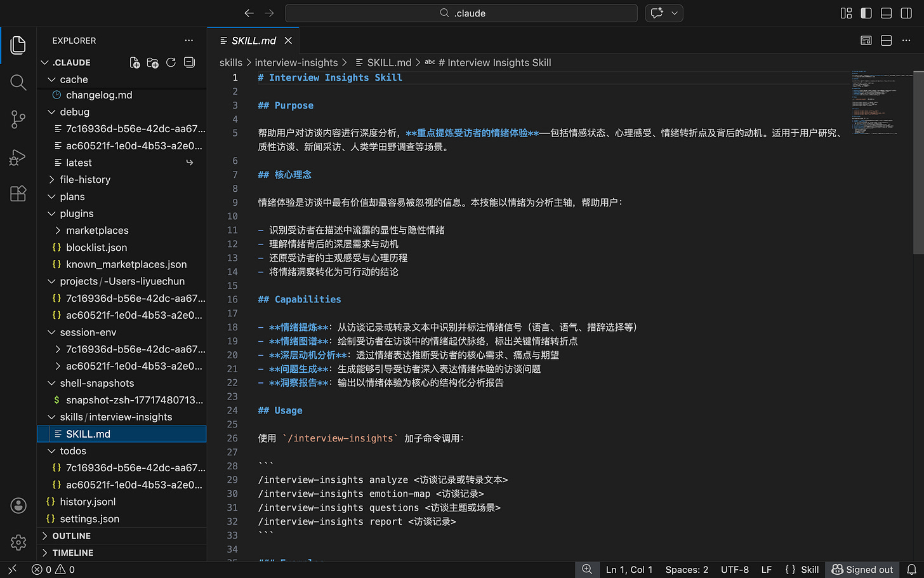Image resolution: width=924 pixels, height=578 pixels.
Task: Toggle the secondary side bar visibility
Action: [906, 13]
